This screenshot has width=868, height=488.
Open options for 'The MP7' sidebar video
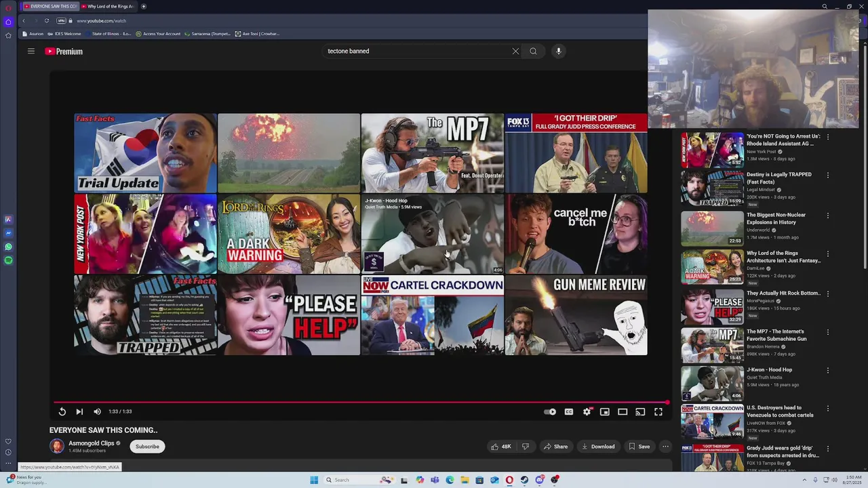click(x=827, y=332)
